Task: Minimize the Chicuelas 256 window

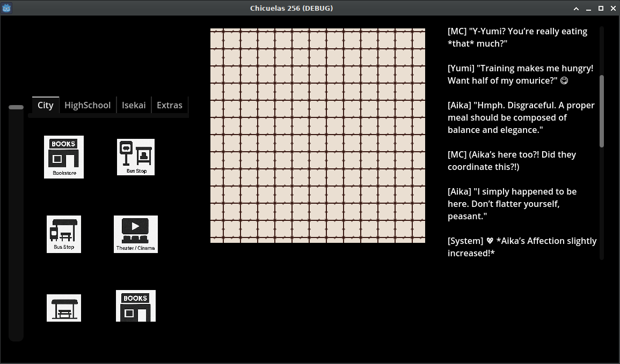Action: coord(588,8)
